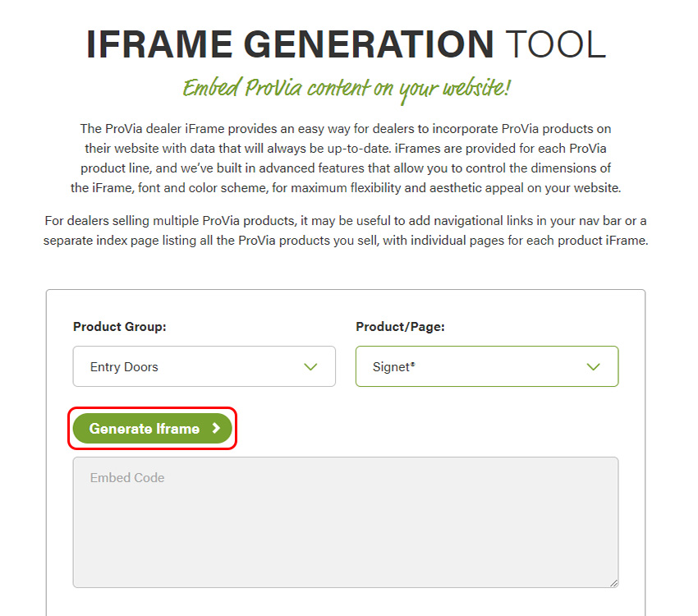
Task: Click the "IFRAME GENERATION" bold heading
Action: (x=290, y=45)
